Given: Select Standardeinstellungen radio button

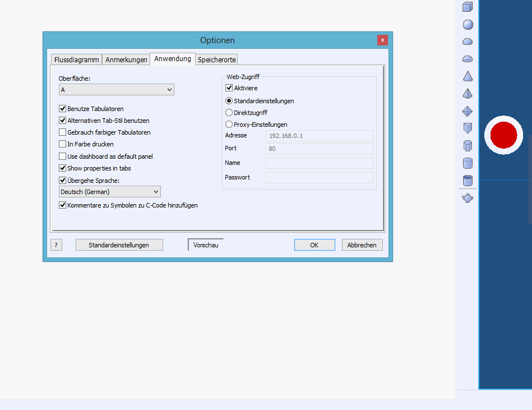Looking at the screenshot, I should tap(229, 101).
